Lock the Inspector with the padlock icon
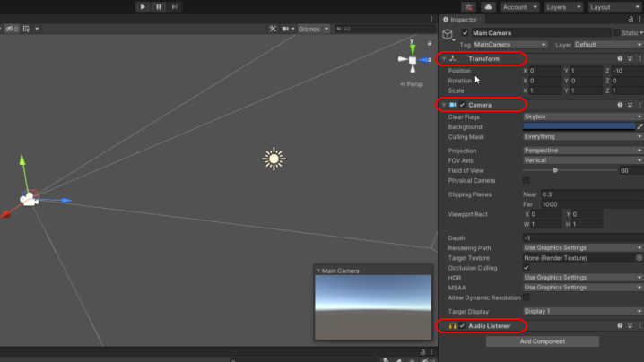The width and height of the screenshot is (644, 362). (631, 19)
